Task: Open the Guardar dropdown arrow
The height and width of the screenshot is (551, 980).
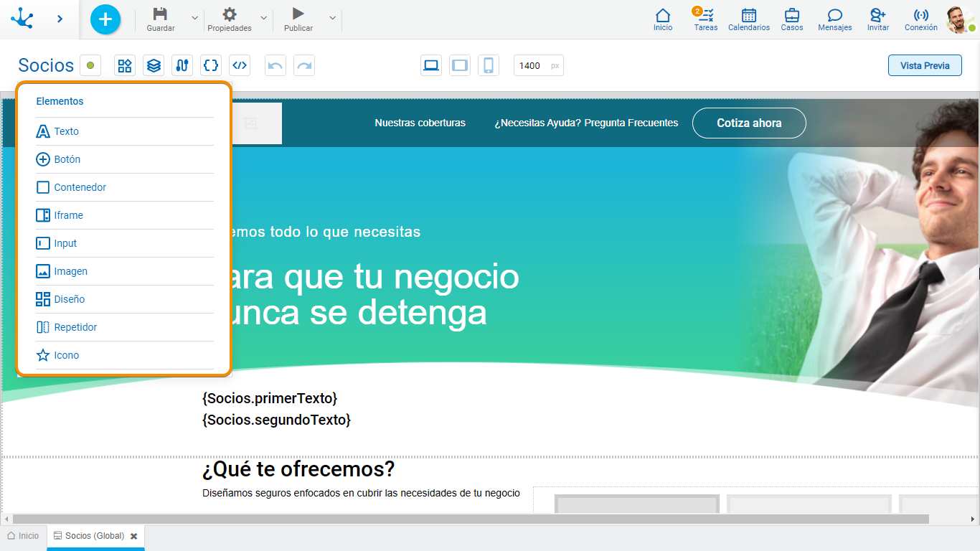Action: click(x=194, y=18)
